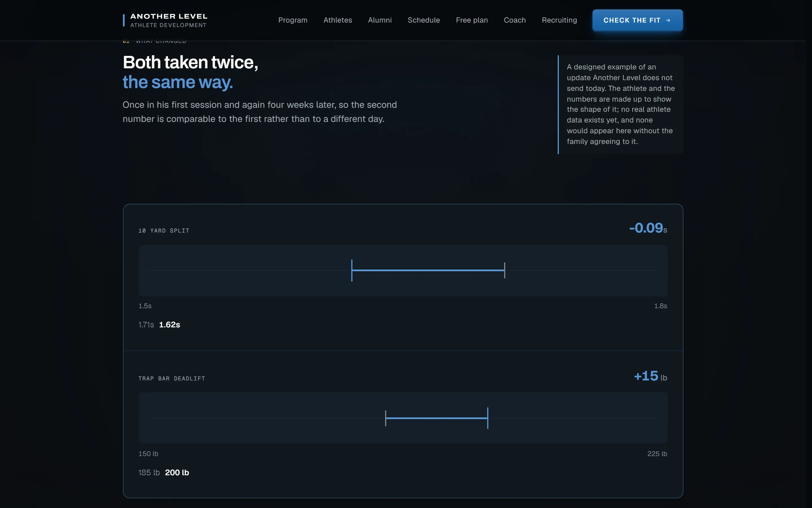
Task: Go to the Athletes nav link
Action: click(x=337, y=20)
